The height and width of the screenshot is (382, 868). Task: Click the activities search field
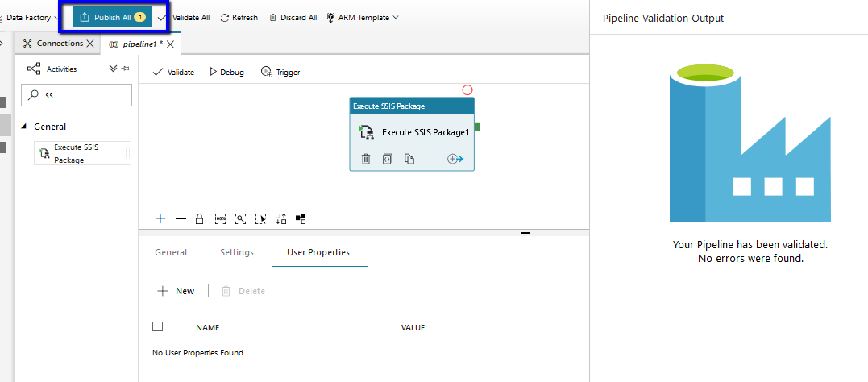[79, 95]
